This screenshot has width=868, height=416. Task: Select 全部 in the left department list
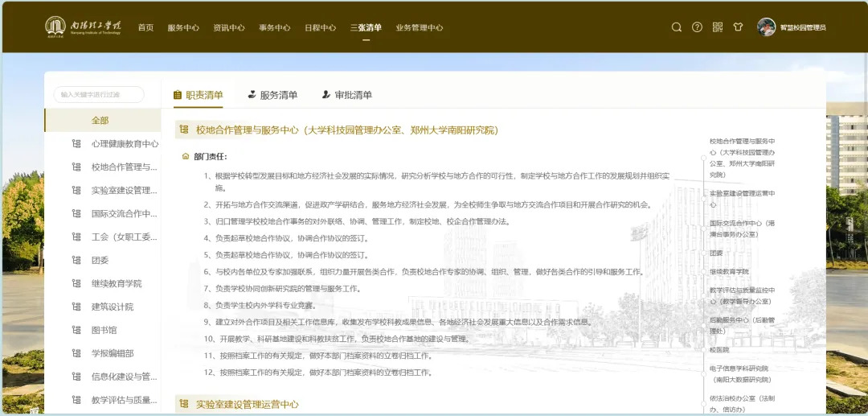pyautogui.click(x=100, y=121)
